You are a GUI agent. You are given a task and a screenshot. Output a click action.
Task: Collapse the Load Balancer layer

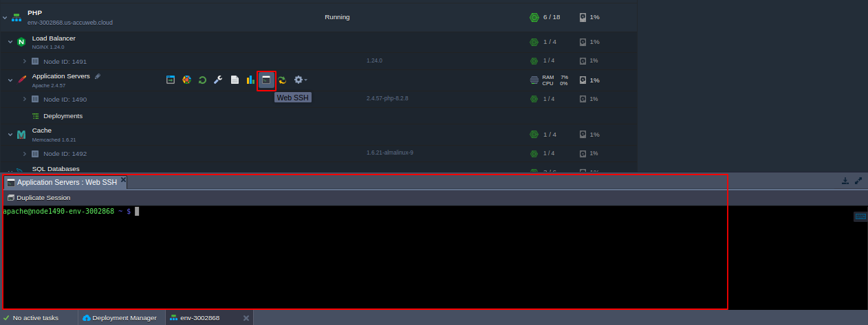[x=10, y=42]
